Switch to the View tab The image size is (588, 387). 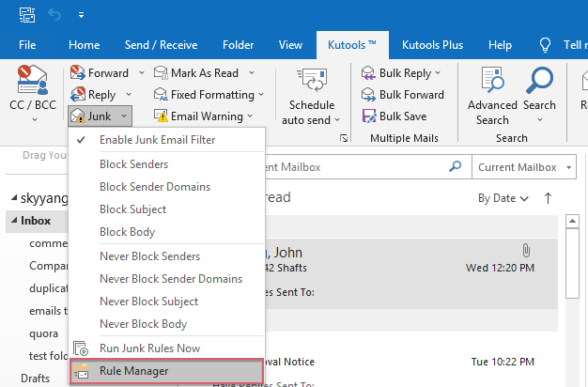pos(290,45)
